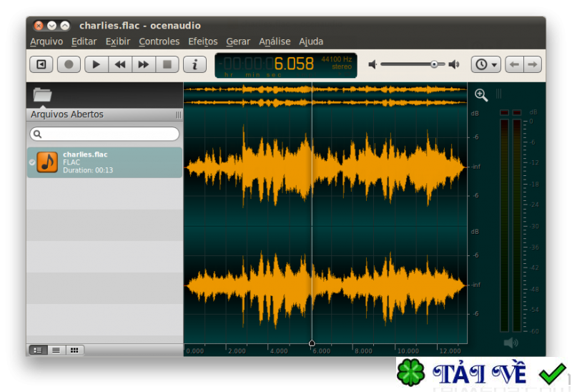The image size is (572, 392).
Task: Expand the clock history dropdown
Action: point(485,64)
